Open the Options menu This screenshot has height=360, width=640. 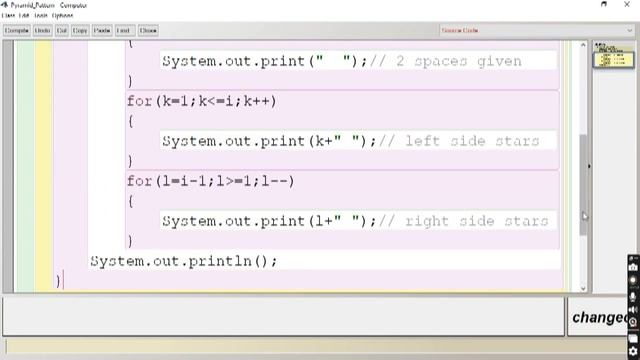[x=62, y=16]
